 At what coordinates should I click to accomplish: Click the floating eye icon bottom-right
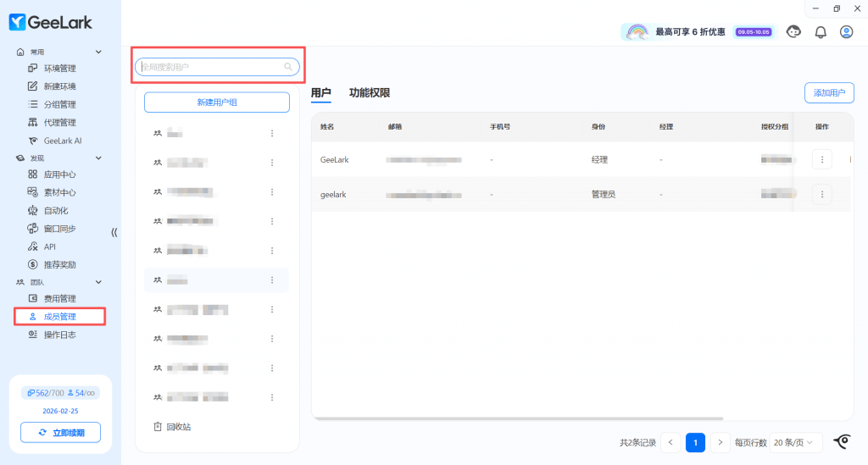[842, 441]
